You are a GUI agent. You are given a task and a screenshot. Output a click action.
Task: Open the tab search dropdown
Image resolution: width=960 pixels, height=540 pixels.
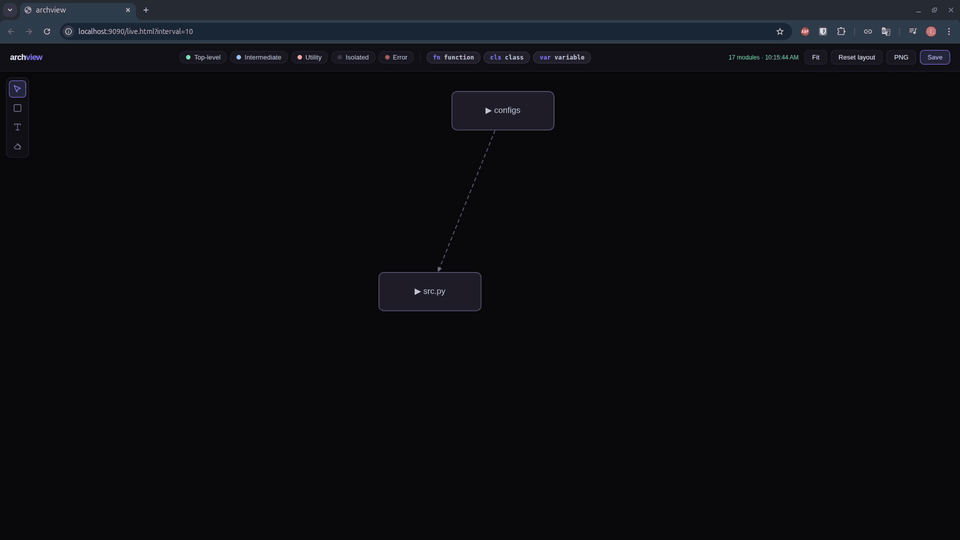click(x=10, y=10)
